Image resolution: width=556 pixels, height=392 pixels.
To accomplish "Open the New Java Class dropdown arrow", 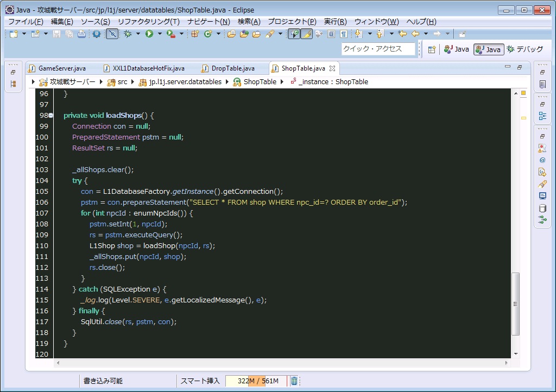I will pyautogui.click(x=218, y=34).
